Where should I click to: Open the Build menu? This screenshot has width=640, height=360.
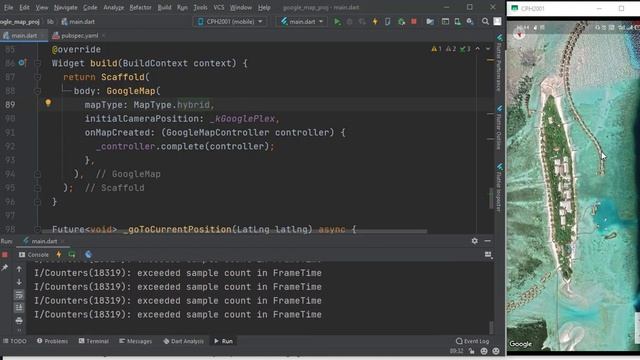(x=164, y=7)
